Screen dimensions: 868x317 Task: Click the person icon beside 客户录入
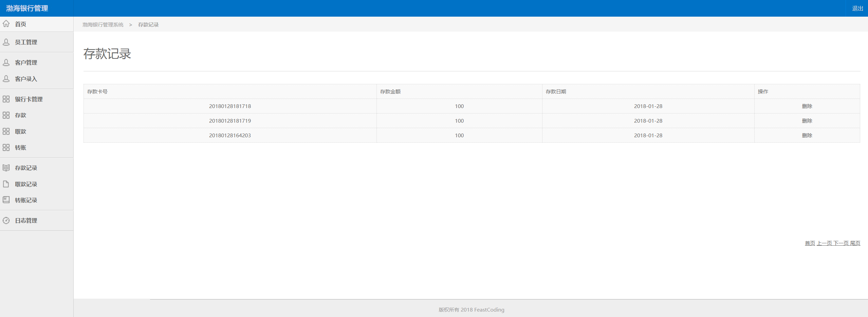coord(6,79)
